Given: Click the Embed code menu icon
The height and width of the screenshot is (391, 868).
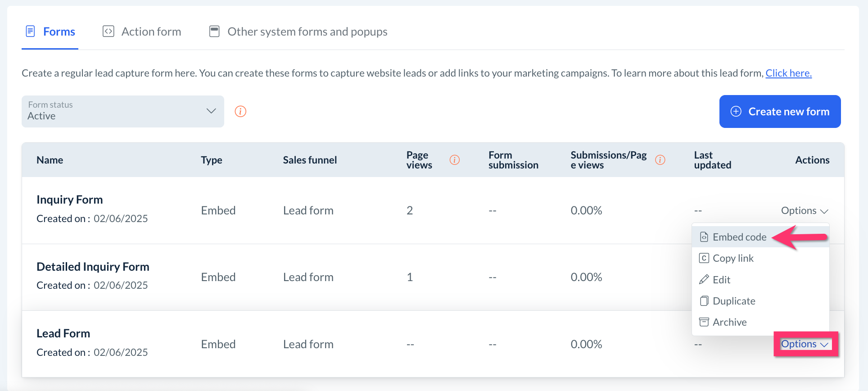Looking at the screenshot, I should point(704,237).
